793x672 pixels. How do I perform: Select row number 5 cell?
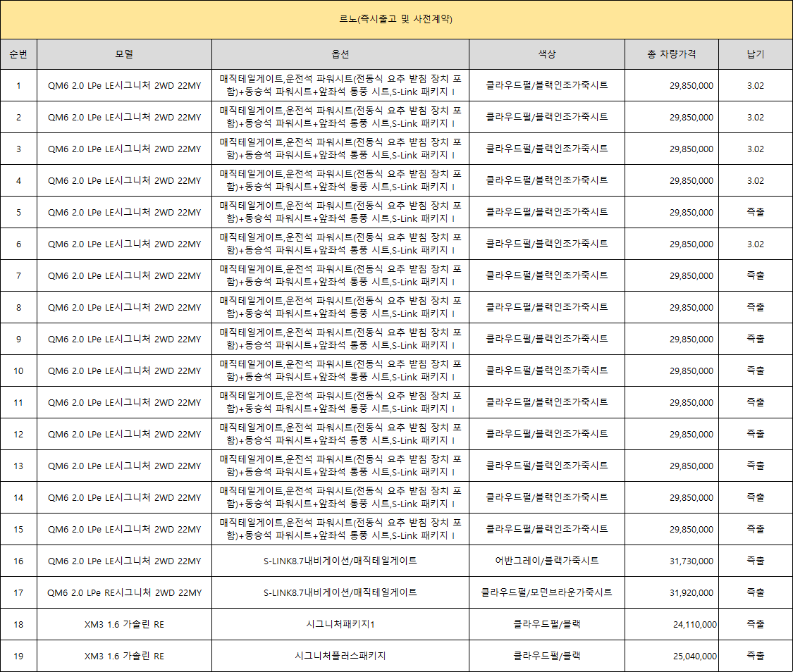coord(19,212)
